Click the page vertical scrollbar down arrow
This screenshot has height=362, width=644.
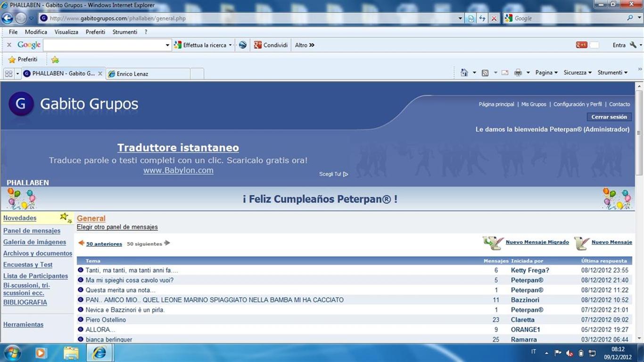(x=639, y=338)
